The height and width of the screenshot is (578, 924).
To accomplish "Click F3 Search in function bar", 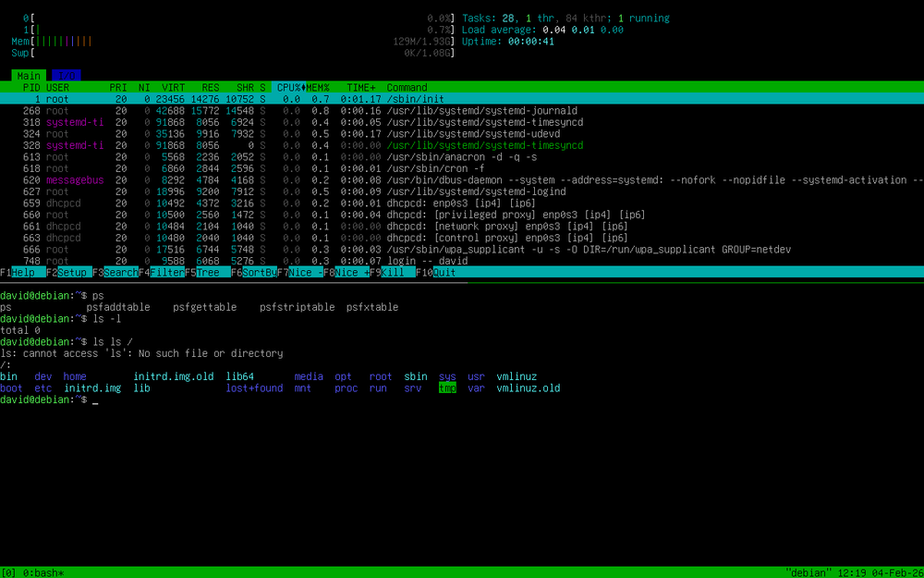I will (x=115, y=273).
